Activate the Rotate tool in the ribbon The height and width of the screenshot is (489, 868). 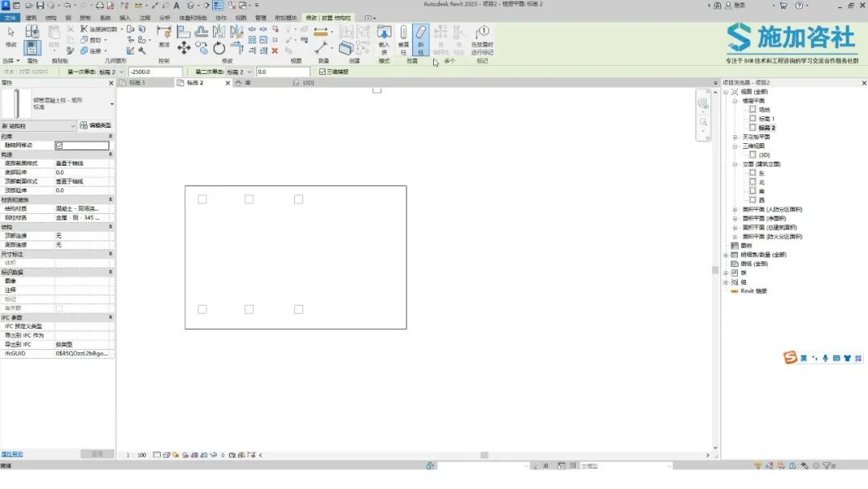point(219,48)
